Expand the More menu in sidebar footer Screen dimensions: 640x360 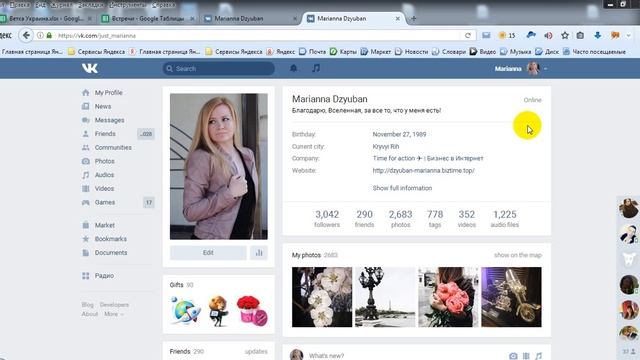click(113, 314)
